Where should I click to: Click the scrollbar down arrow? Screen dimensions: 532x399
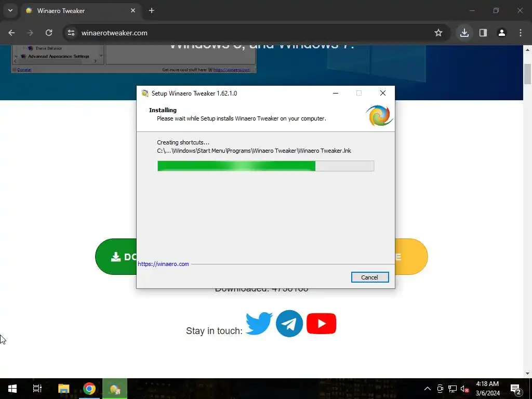(x=528, y=374)
